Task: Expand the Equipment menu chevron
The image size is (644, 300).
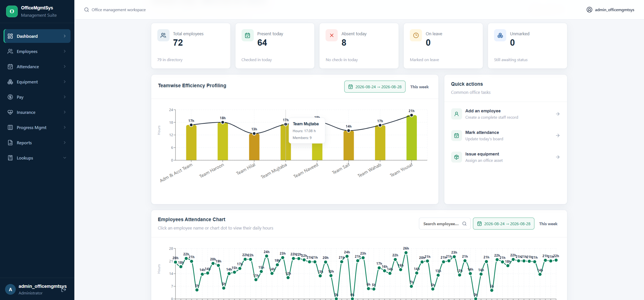Action: tap(65, 82)
